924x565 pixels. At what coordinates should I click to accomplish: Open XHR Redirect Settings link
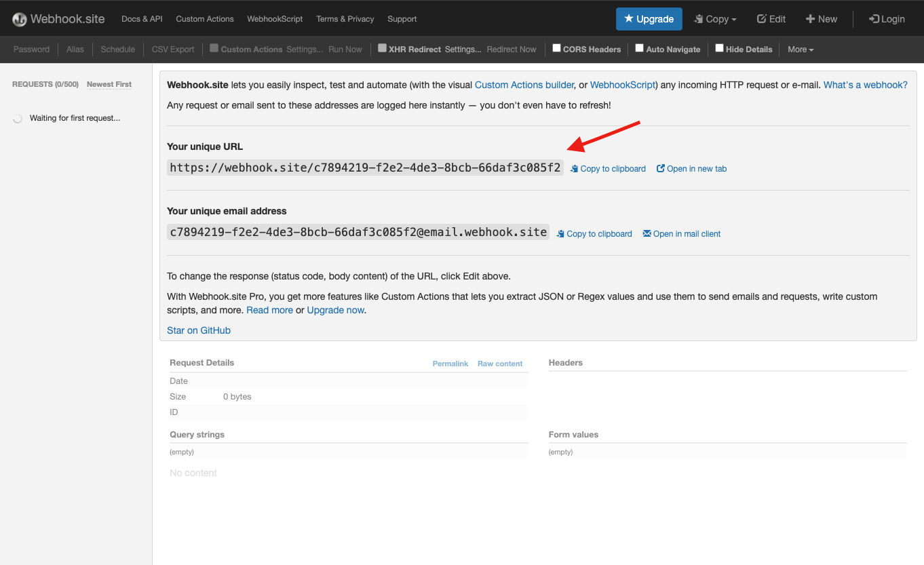[463, 50]
